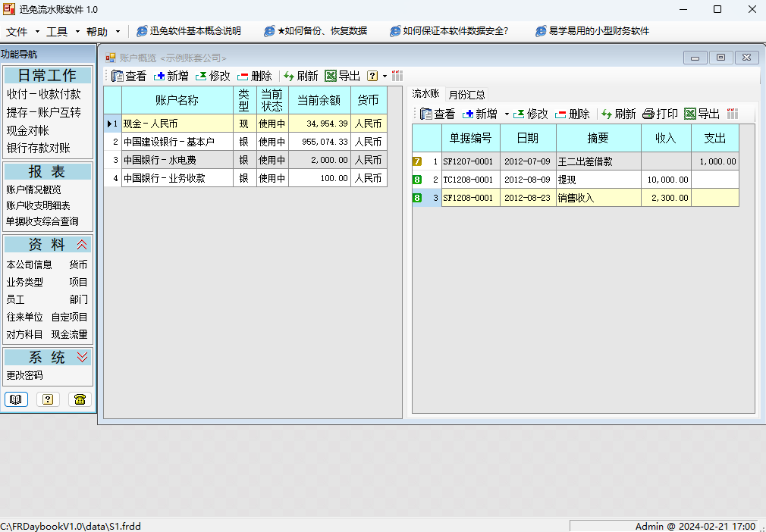Image resolution: width=766 pixels, height=532 pixels.
Task: Click the 收付－收款付款 navigation link
Action: click(x=44, y=95)
